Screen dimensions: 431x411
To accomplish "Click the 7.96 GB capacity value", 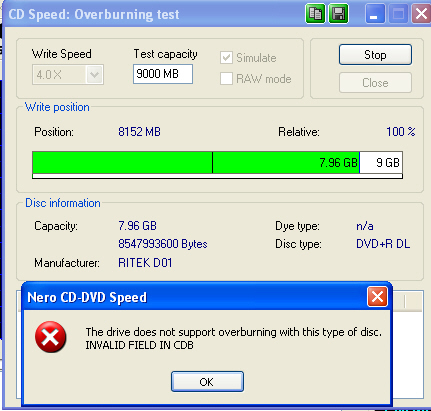I will point(137,226).
